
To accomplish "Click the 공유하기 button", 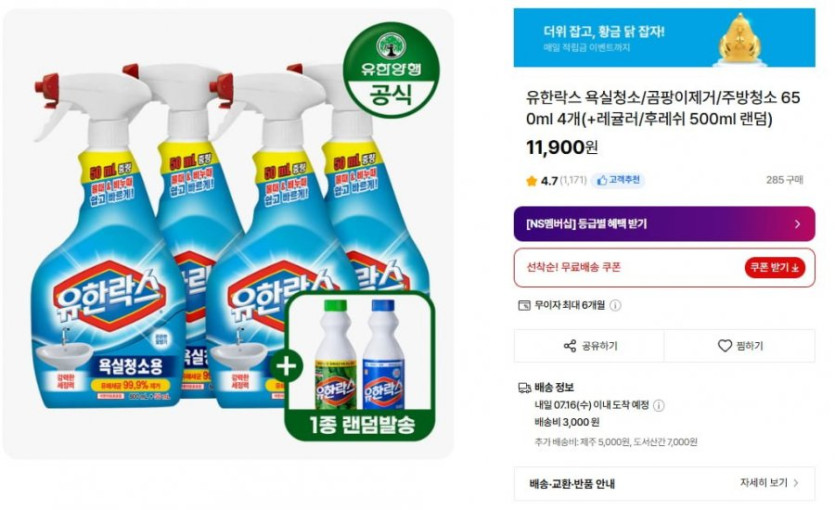I will tap(589, 346).
